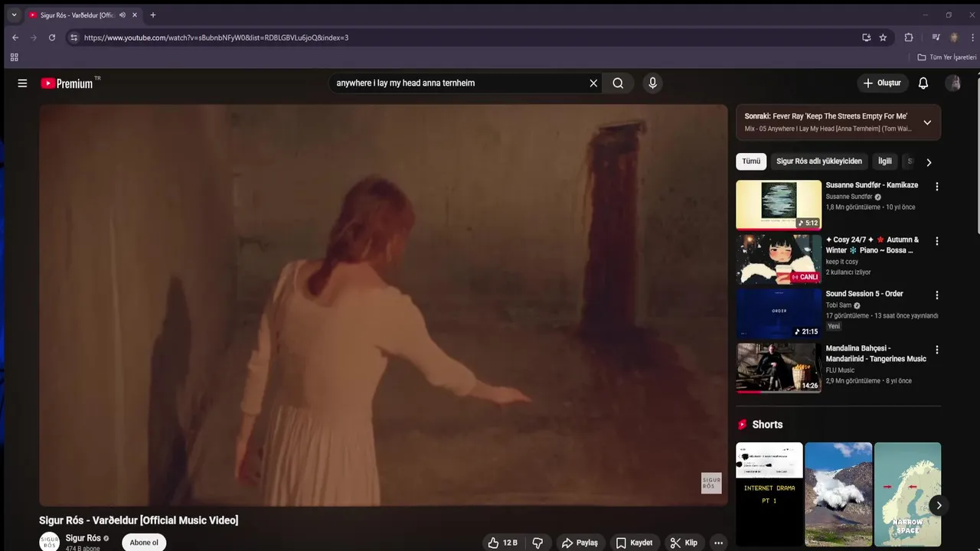Open Cosy 24/7 live stream thumbnail
The image size is (980, 551).
pos(779,259)
